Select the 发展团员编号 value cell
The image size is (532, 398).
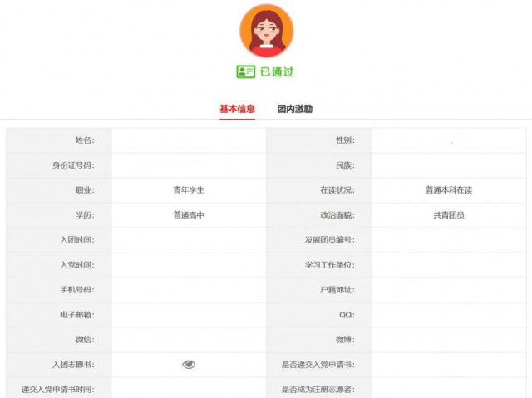(449, 240)
